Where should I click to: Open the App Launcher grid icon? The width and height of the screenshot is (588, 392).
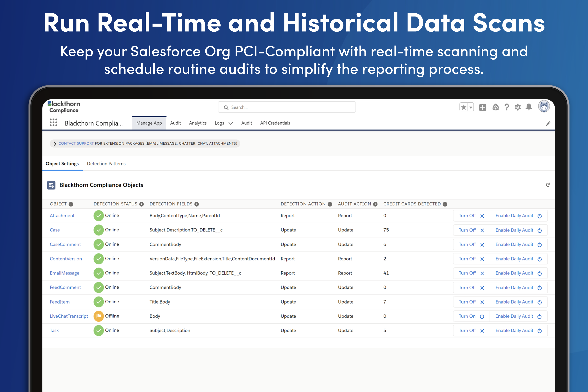(x=53, y=122)
